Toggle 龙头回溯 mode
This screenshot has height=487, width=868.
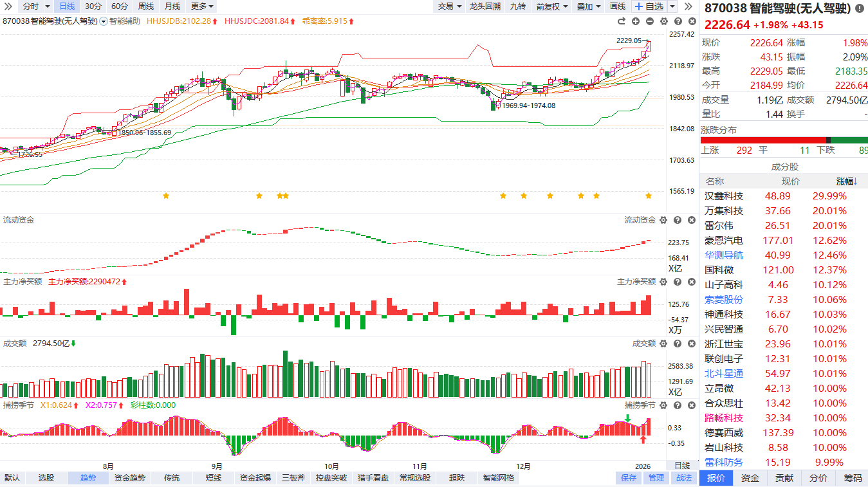[485, 6]
